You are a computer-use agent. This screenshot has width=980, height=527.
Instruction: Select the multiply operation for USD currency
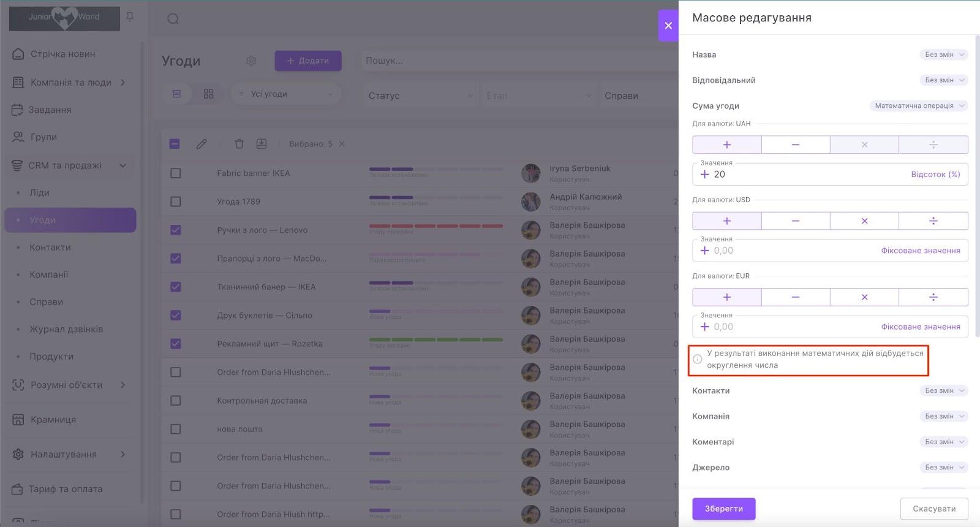(864, 221)
